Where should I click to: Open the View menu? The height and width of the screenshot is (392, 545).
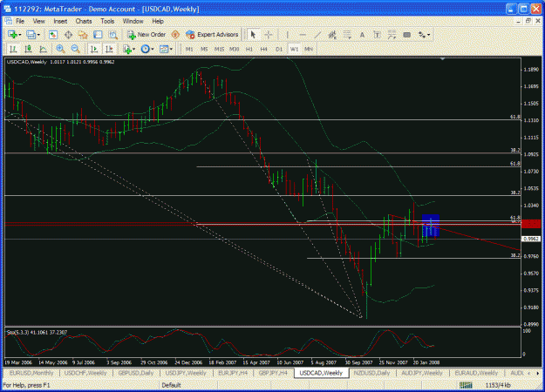[39, 22]
